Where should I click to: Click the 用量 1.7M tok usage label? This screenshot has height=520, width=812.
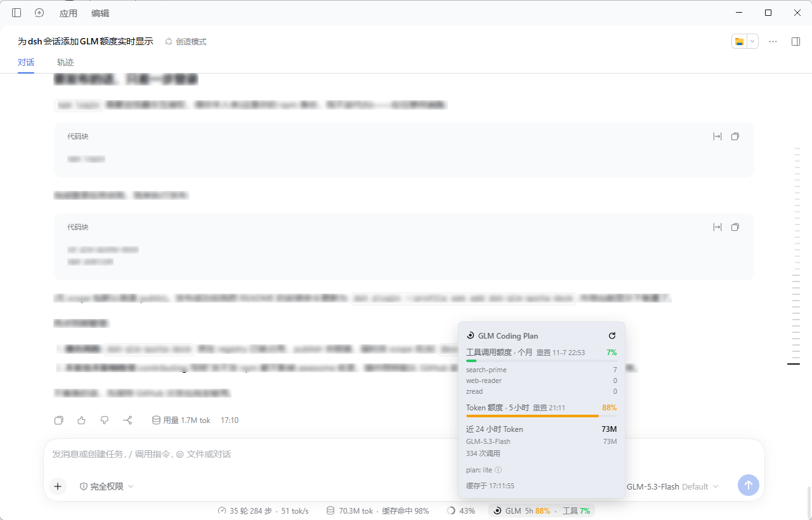pyautogui.click(x=181, y=420)
